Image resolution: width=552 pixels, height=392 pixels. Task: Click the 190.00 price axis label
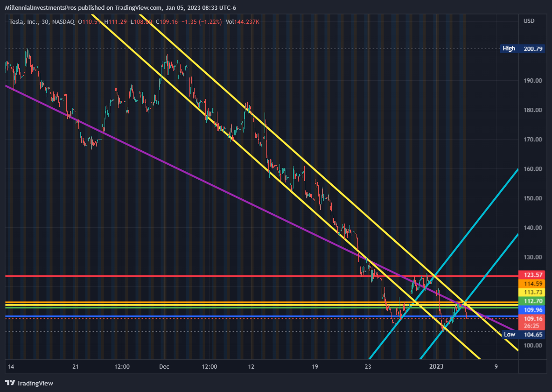pos(533,81)
